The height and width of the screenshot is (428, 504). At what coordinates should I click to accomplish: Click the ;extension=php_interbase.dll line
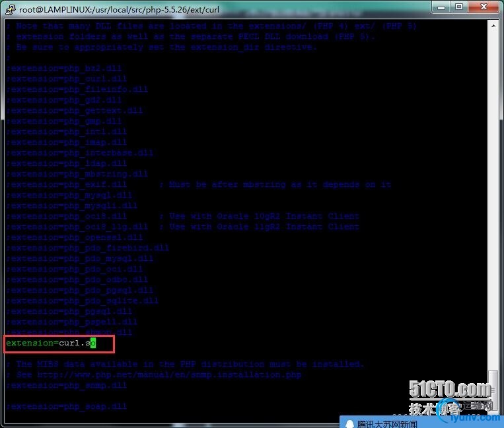[79, 153]
